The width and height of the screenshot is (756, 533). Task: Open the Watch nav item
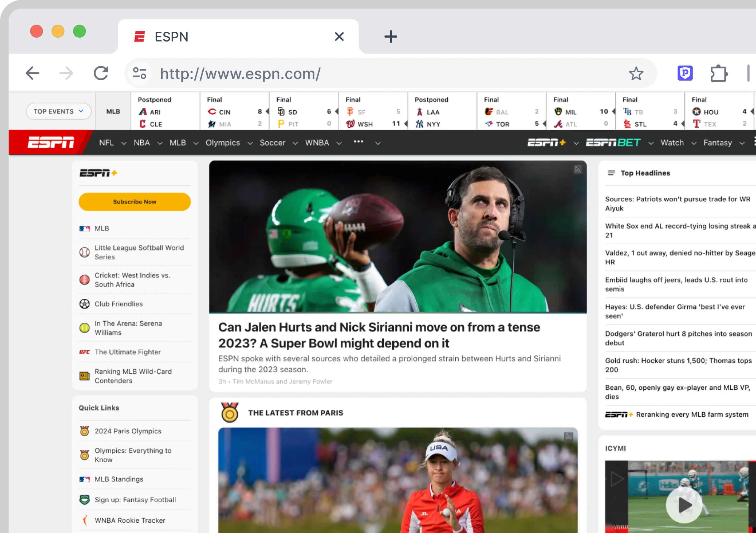point(672,143)
